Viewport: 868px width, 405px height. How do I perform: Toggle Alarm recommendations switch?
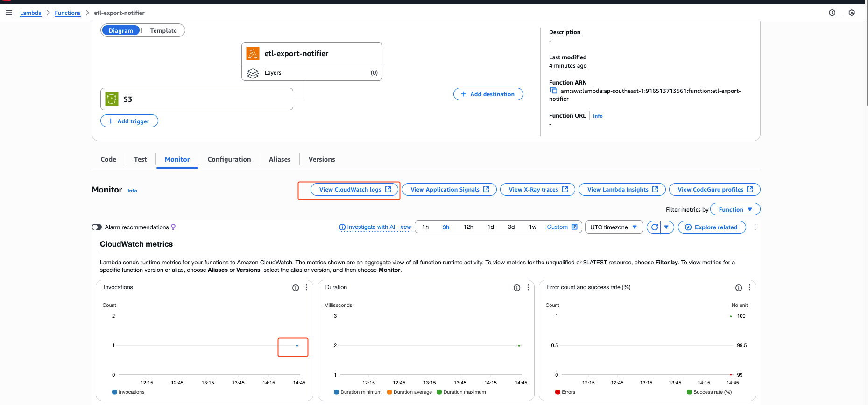tap(97, 227)
